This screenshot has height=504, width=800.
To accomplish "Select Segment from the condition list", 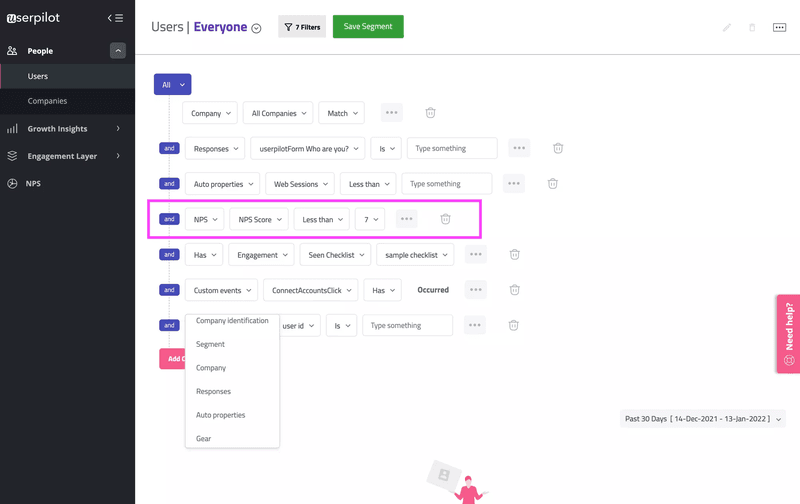I will (x=210, y=344).
